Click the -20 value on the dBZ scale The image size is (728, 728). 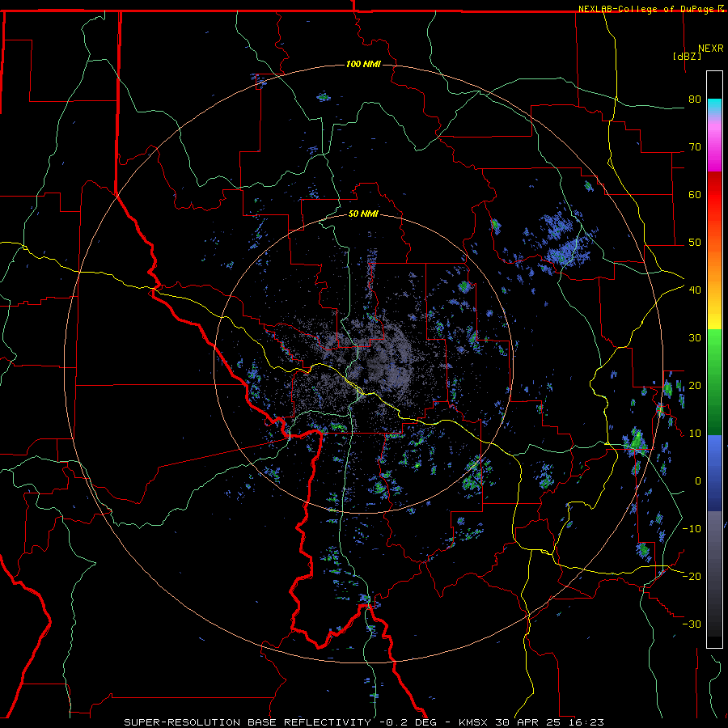692,576
